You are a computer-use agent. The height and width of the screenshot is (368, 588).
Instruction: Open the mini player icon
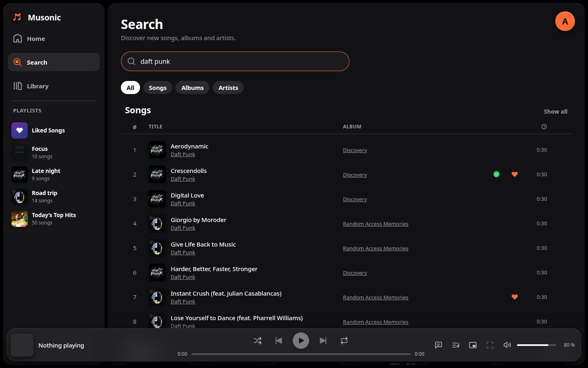[x=473, y=345]
